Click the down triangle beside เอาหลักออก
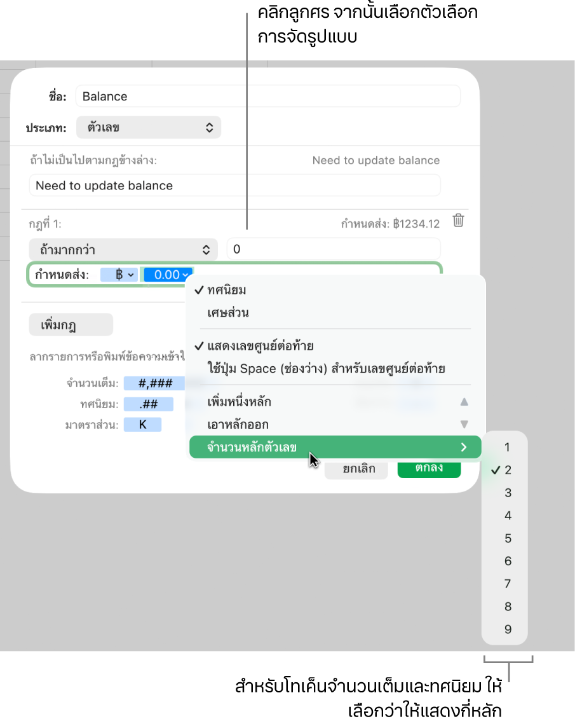The image size is (575, 728). click(464, 424)
